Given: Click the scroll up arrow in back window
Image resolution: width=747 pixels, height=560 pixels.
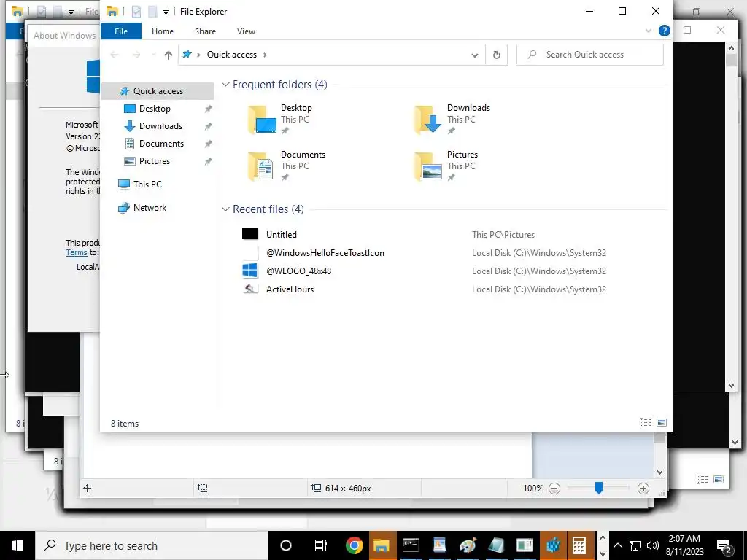Looking at the screenshot, I should click(x=731, y=47).
